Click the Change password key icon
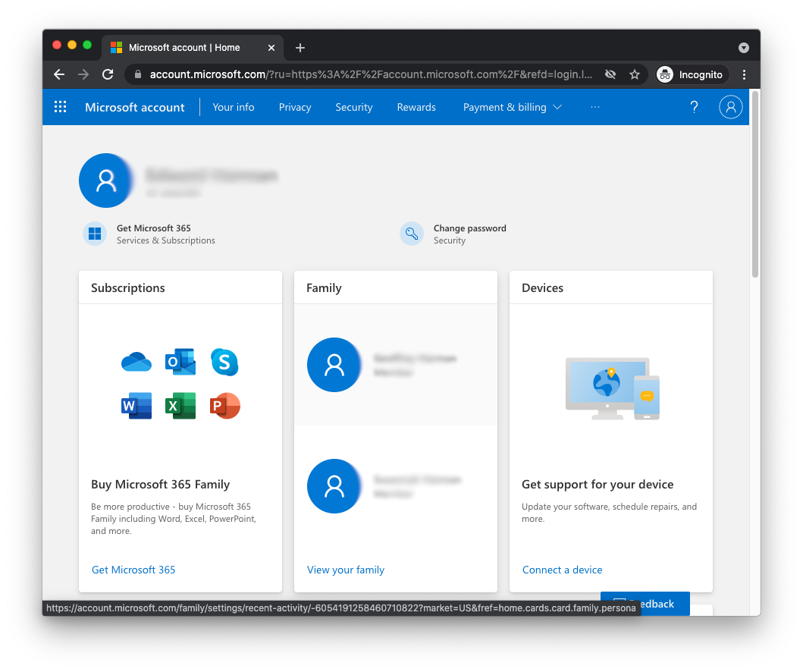The image size is (803, 672). 411,234
